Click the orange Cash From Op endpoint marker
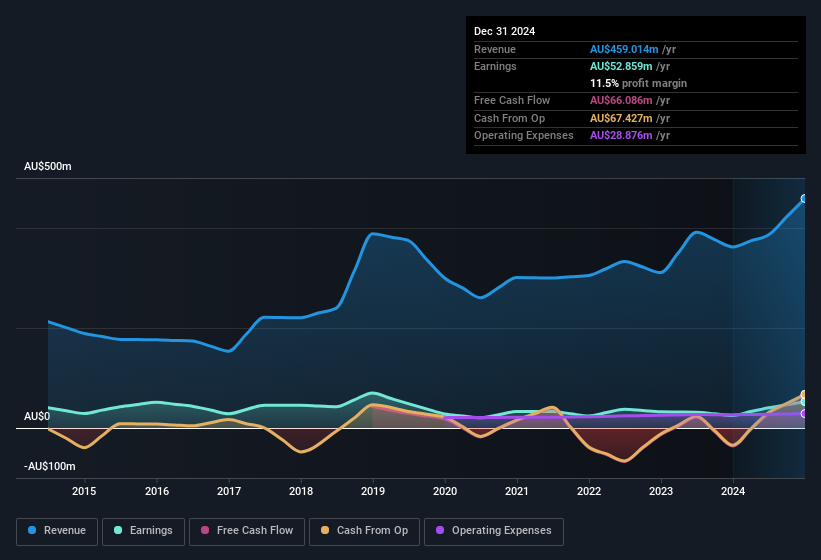Viewport: 821px width, 560px height. click(805, 395)
